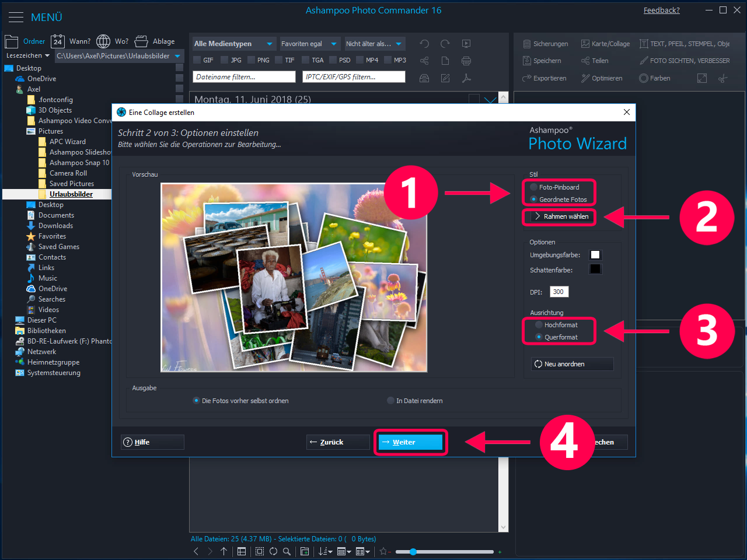Click the Weiter button
Screen dimensions: 747x560
(x=410, y=442)
